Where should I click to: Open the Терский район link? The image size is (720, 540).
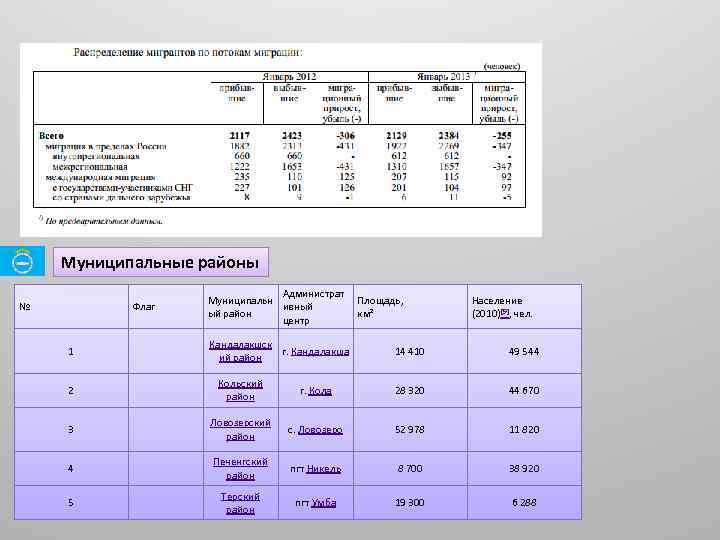(x=240, y=503)
